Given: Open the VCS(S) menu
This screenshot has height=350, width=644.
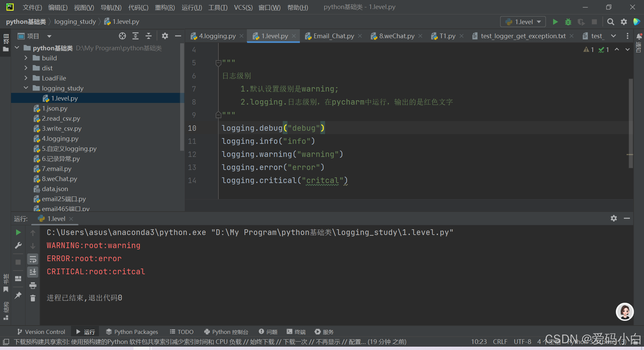Looking at the screenshot, I should pyautogui.click(x=243, y=7).
